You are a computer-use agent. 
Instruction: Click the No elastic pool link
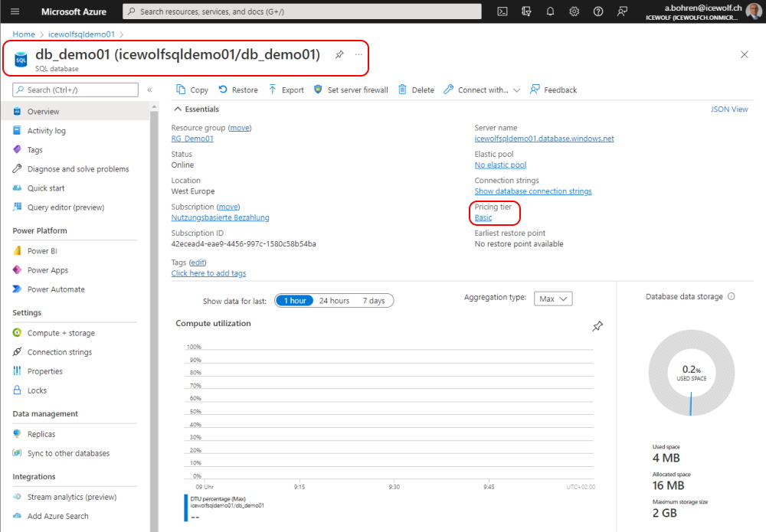pyautogui.click(x=500, y=165)
